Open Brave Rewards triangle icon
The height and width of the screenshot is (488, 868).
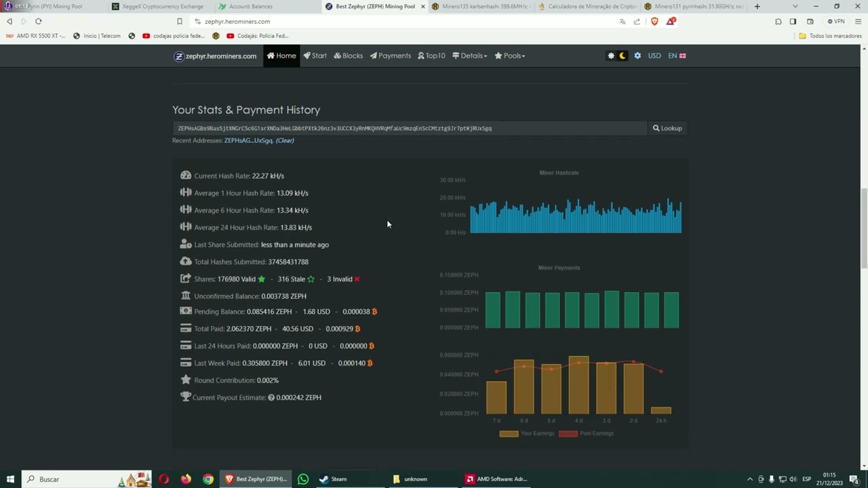click(671, 22)
